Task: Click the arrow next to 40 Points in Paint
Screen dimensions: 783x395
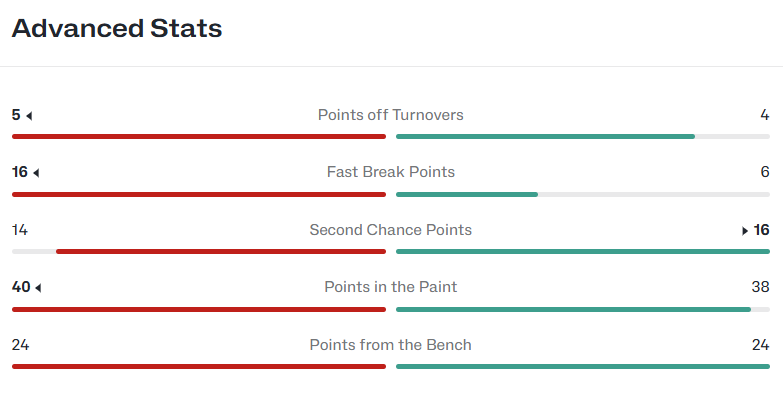Action: pos(38,288)
